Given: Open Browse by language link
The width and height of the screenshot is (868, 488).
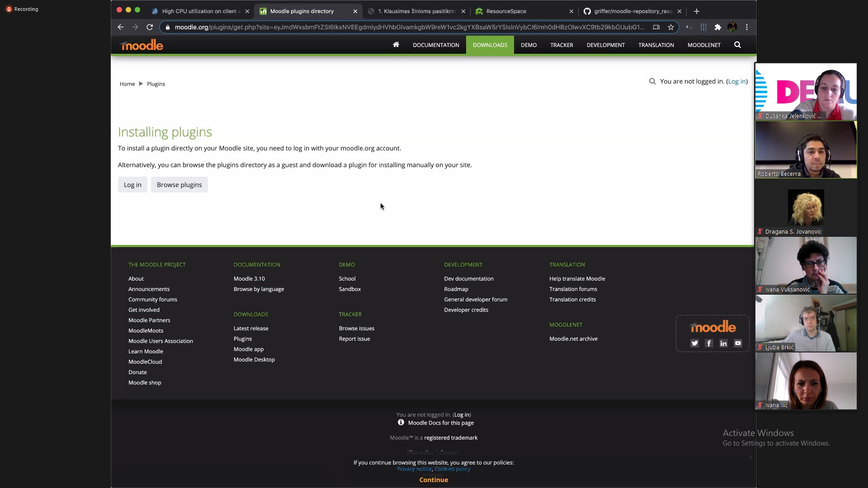Looking at the screenshot, I should tap(259, 289).
